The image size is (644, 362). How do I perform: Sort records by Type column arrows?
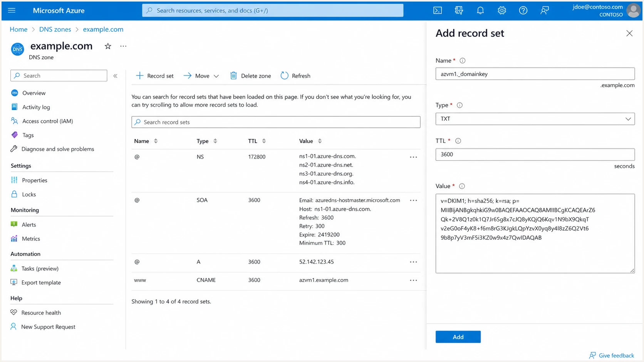tap(215, 141)
